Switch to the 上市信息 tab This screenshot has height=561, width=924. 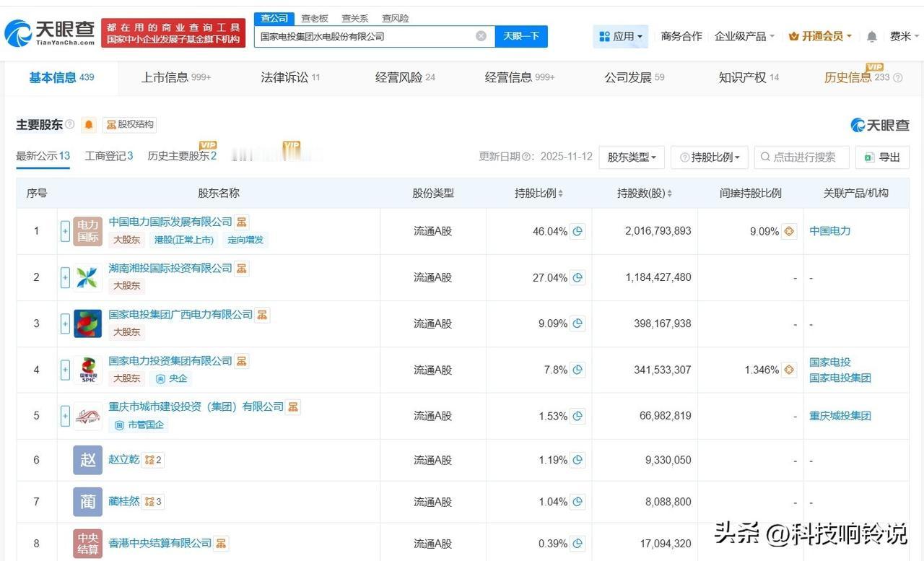coord(176,77)
